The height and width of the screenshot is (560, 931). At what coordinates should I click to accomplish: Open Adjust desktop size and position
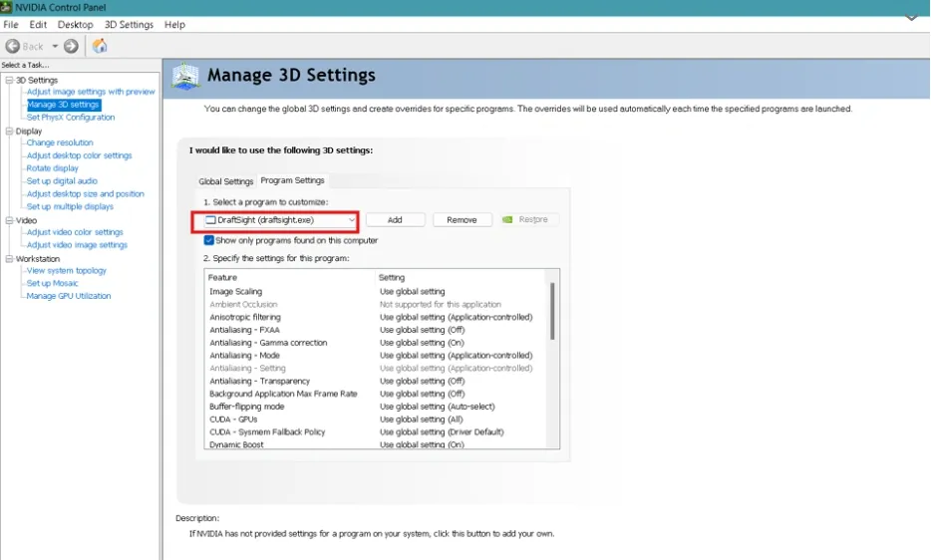click(x=86, y=193)
